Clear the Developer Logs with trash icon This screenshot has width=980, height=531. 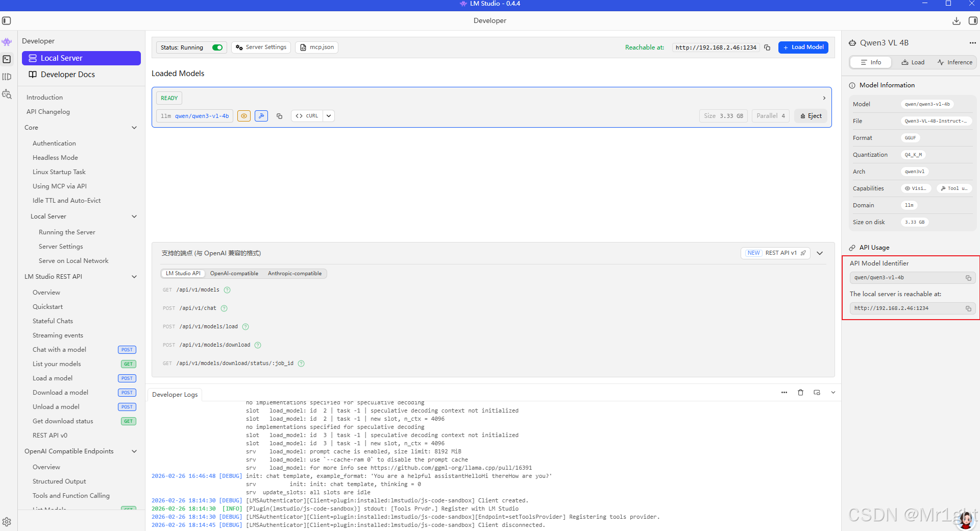pos(800,393)
